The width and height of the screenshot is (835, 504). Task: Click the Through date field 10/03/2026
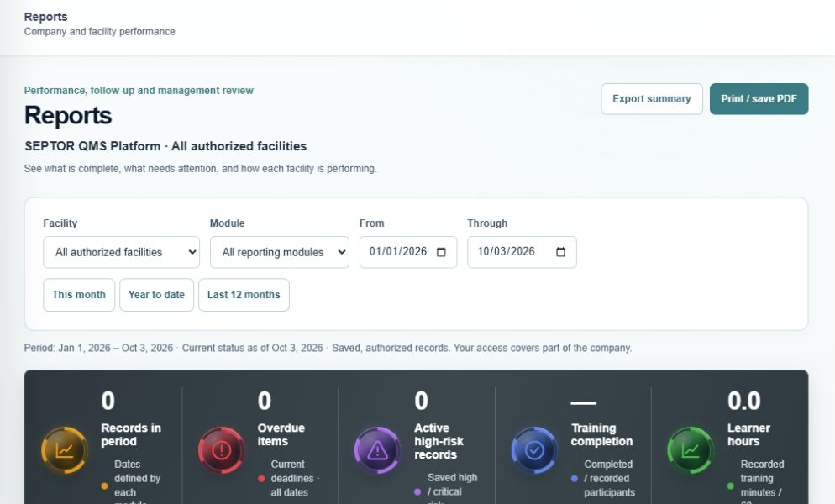click(x=522, y=252)
